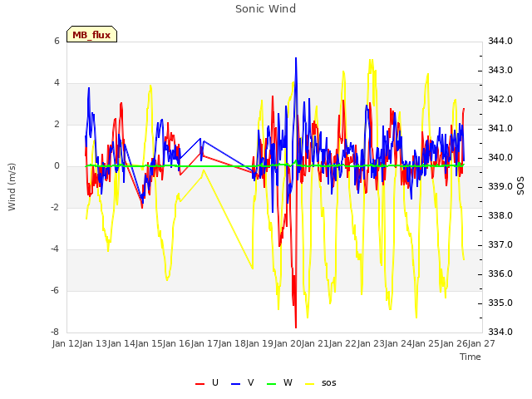532x399 pixels.
Task: Click the SOS right axis label
Action: (520, 185)
